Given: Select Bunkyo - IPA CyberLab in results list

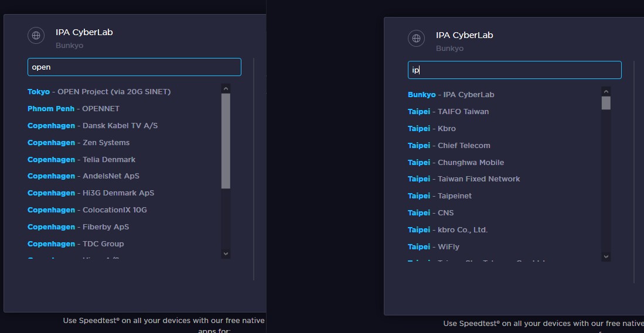Looking at the screenshot, I should (x=451, y=95).
